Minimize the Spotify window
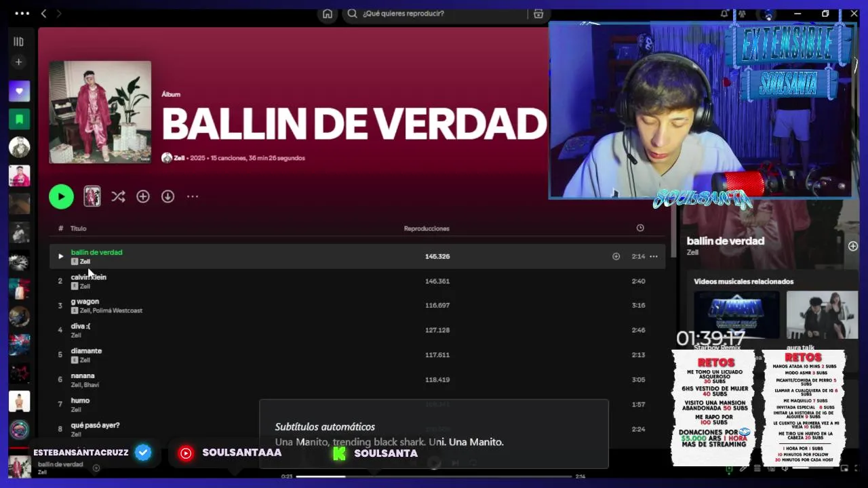Image resolution: width=868 pixels, height=488 pixels. point(797,14)
